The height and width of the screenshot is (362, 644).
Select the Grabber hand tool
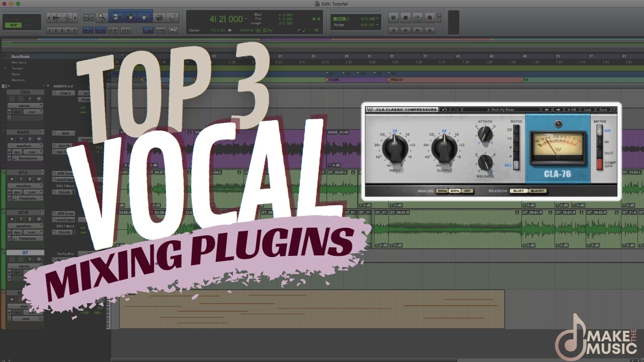[144, 17]
